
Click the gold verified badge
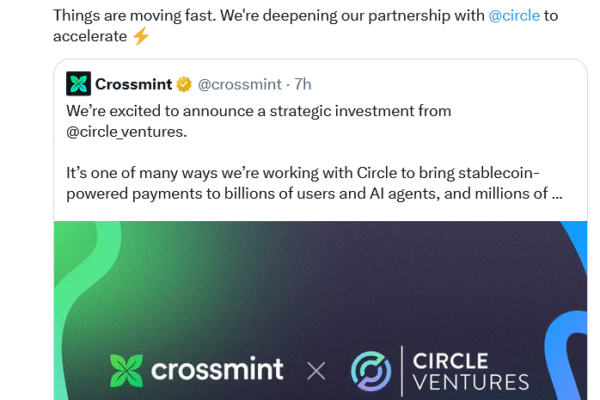(184, 83)
